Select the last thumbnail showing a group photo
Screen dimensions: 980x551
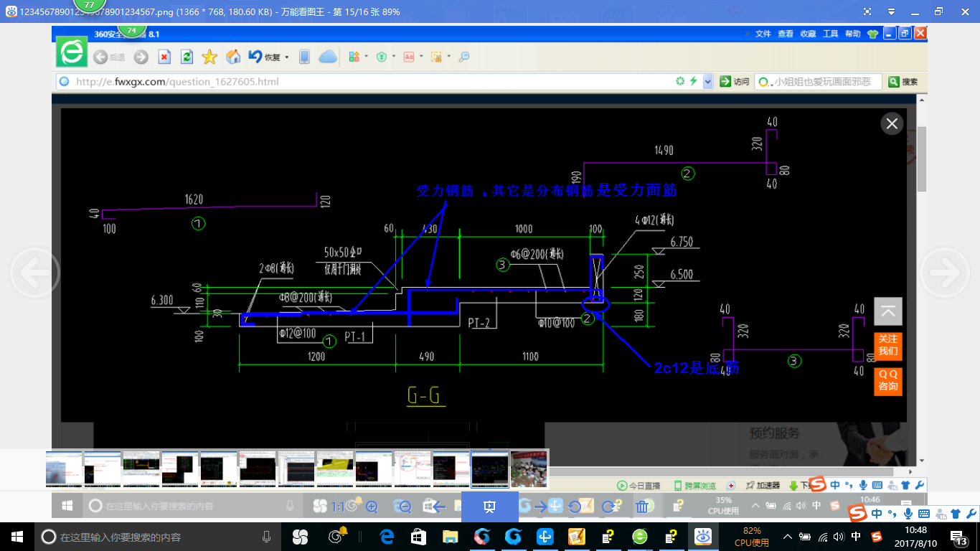[529, 469]
